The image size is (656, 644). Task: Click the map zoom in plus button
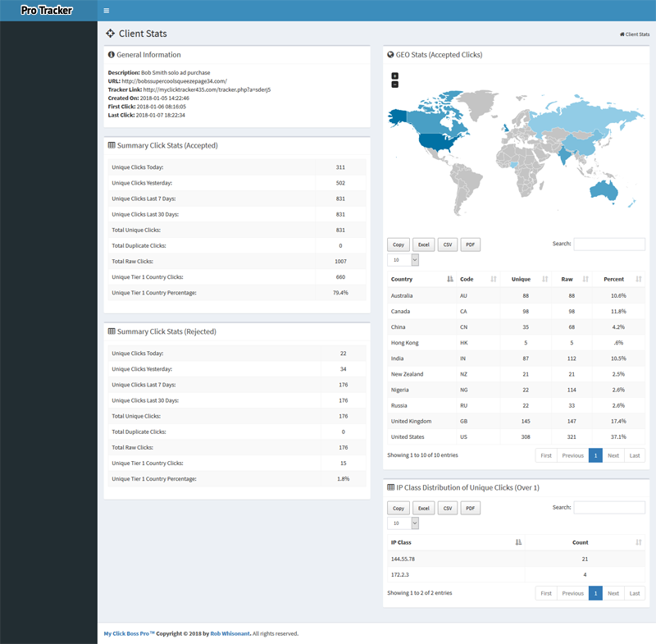tap(395, 76)
